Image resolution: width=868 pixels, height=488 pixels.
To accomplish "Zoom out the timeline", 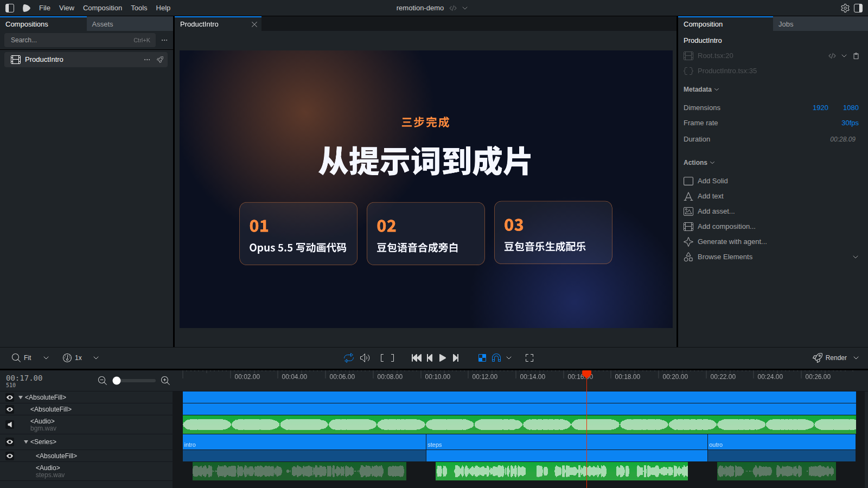I will pyautogui.click(x=102, y=381).
